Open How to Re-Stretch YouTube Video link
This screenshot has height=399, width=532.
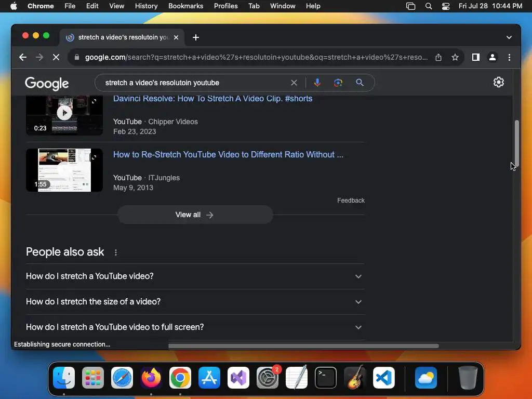click(x=228, y=154)
